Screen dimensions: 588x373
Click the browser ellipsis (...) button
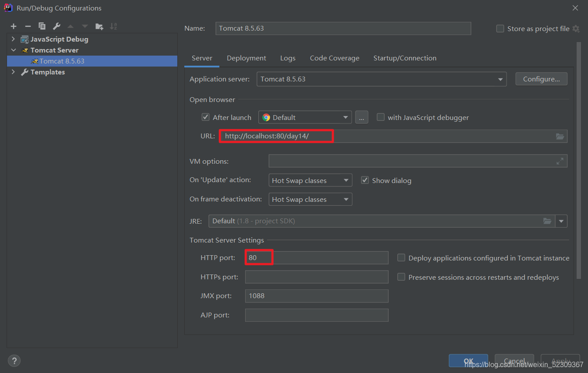point(362,117)
